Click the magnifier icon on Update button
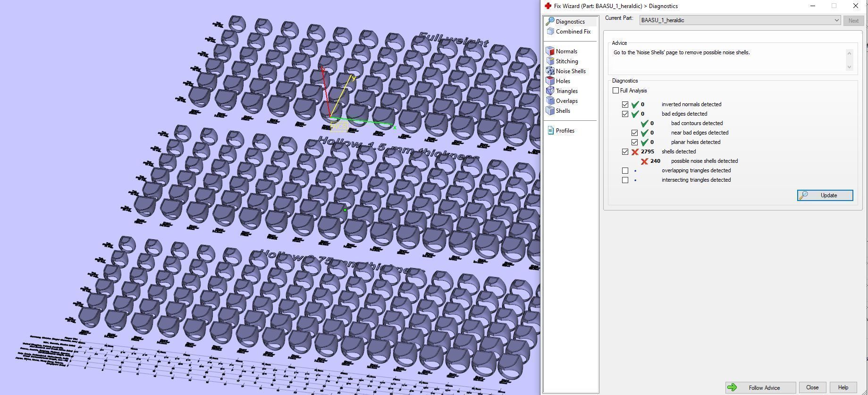The width and height of the screenshot is (868, 395). (804, 195)
